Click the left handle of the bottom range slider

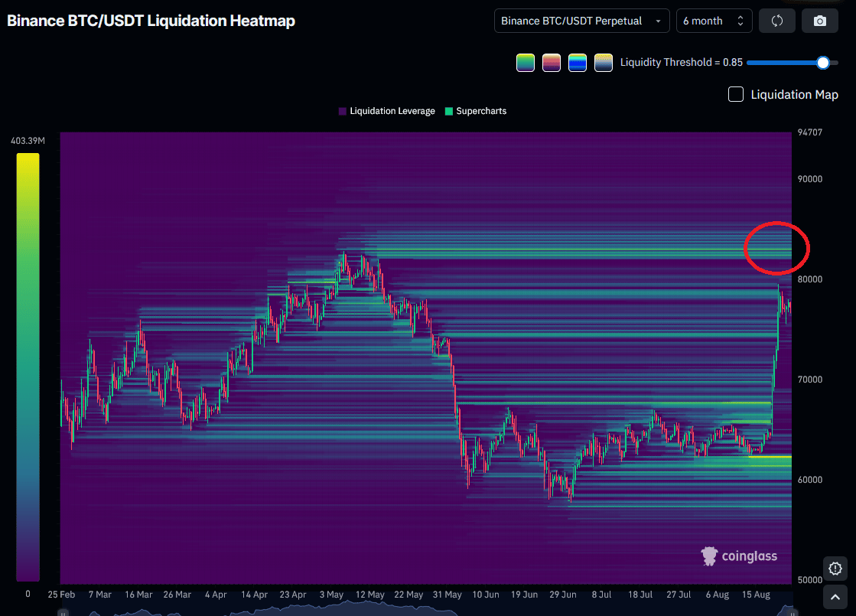(63, 613)
